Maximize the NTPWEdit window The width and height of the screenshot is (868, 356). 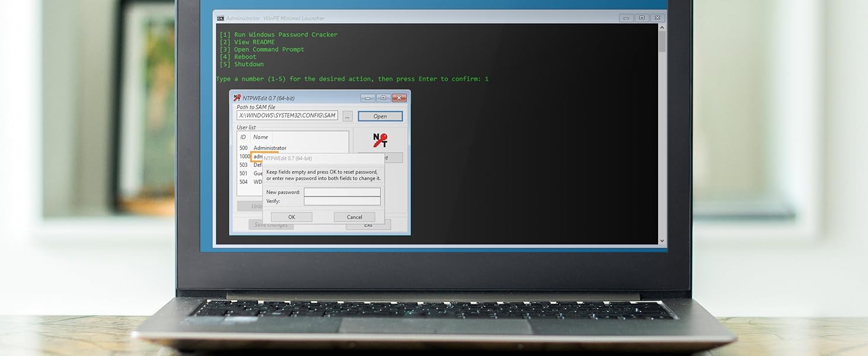coord(383,98)
